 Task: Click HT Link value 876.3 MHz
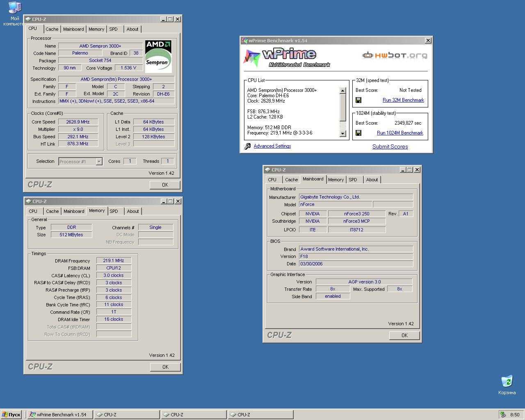(78, 144)
